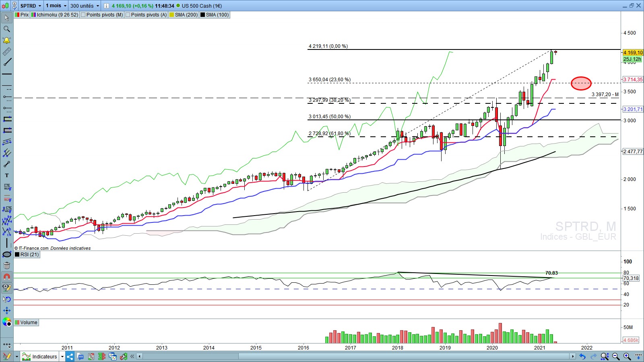The image size is (644, 362).
Task: Create an alert with the bell icon
Action: pos(7,40)
